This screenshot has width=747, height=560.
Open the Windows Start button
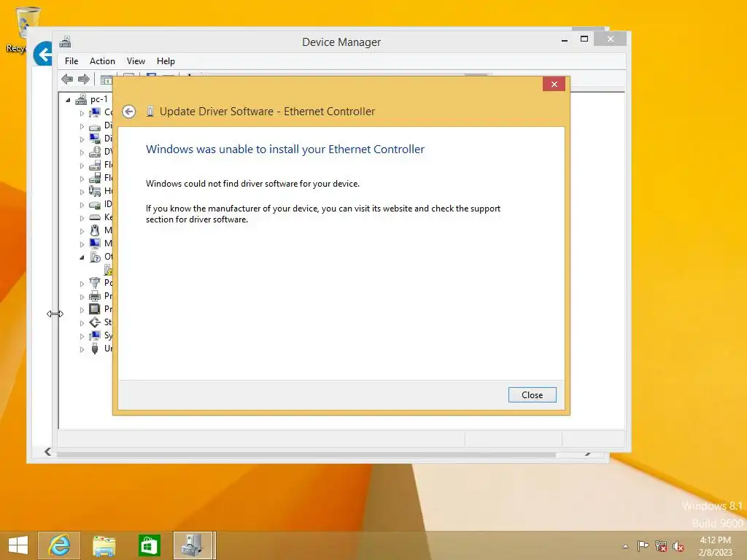pyautogui.click(x=18, y=545)
